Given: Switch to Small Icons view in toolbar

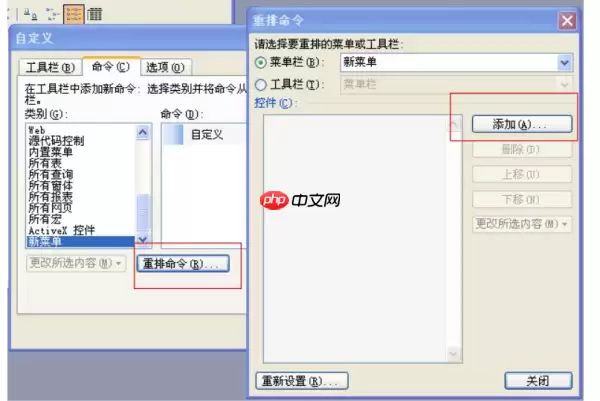Looking at the screenshot, I should click(52, 15).
